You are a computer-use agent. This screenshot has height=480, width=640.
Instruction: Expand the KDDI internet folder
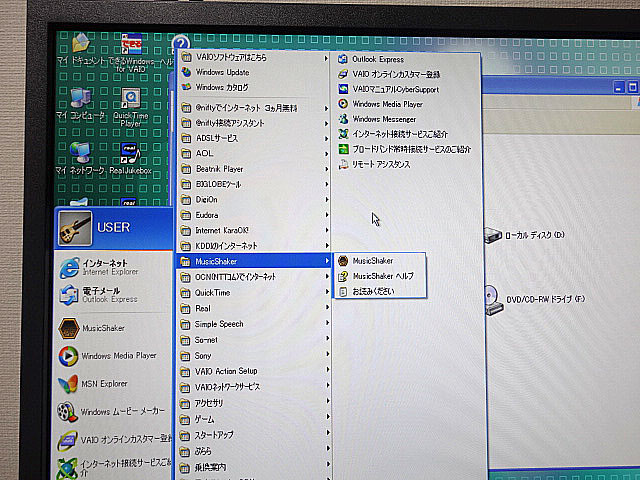254,246
